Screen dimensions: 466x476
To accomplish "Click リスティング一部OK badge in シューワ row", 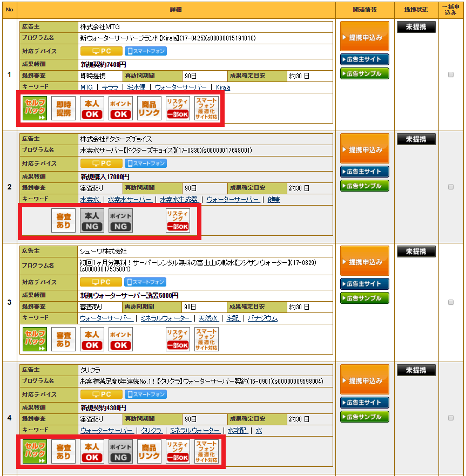I will click(178, 339).
